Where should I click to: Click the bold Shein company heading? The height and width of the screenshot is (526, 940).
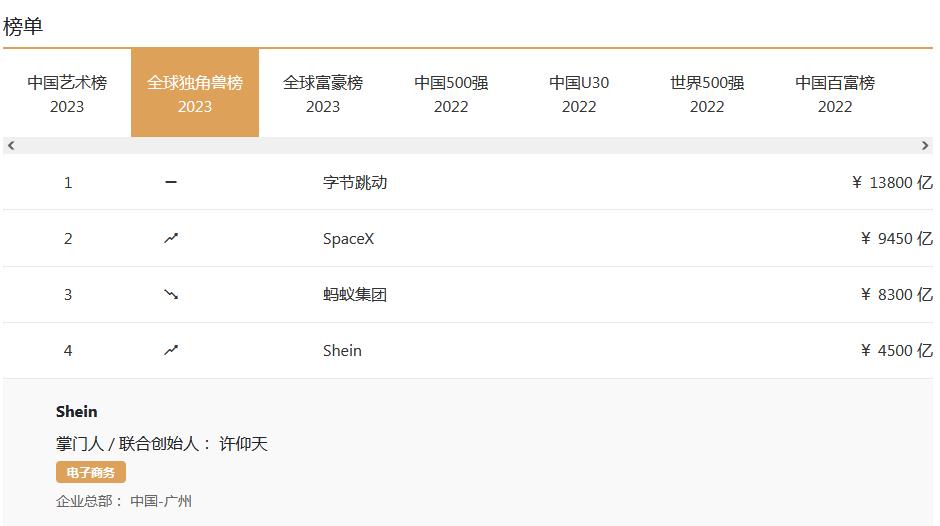(x=77, y=411)
